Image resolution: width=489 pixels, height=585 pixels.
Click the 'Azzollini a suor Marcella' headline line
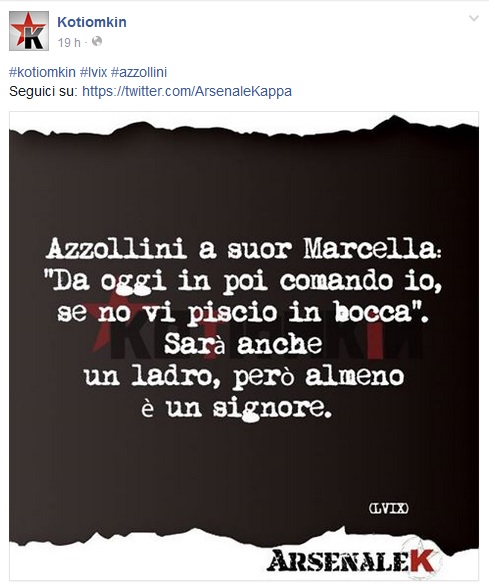point(244,249)
